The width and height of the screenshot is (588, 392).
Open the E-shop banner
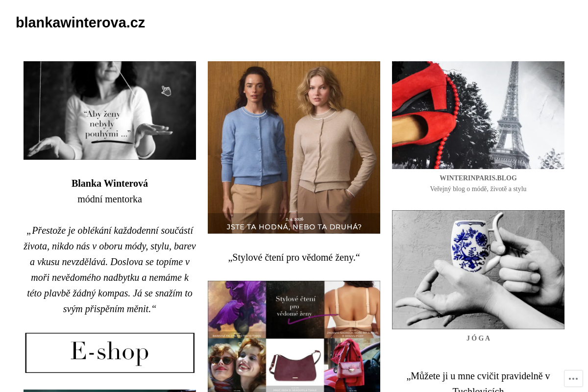(x=110, y=353)
